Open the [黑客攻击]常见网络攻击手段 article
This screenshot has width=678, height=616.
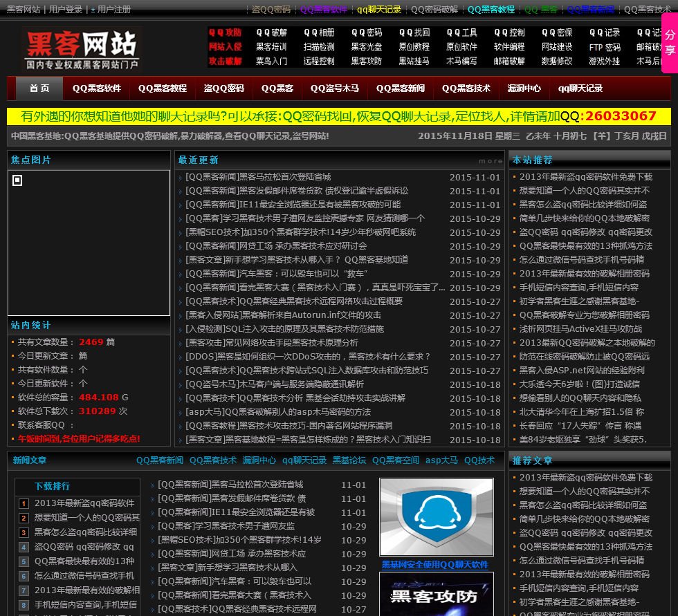pyautogui.click(x=272, y=342)
